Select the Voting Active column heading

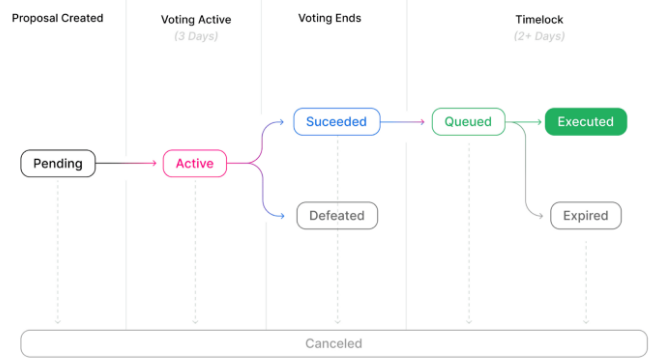[x=196, y=20]
